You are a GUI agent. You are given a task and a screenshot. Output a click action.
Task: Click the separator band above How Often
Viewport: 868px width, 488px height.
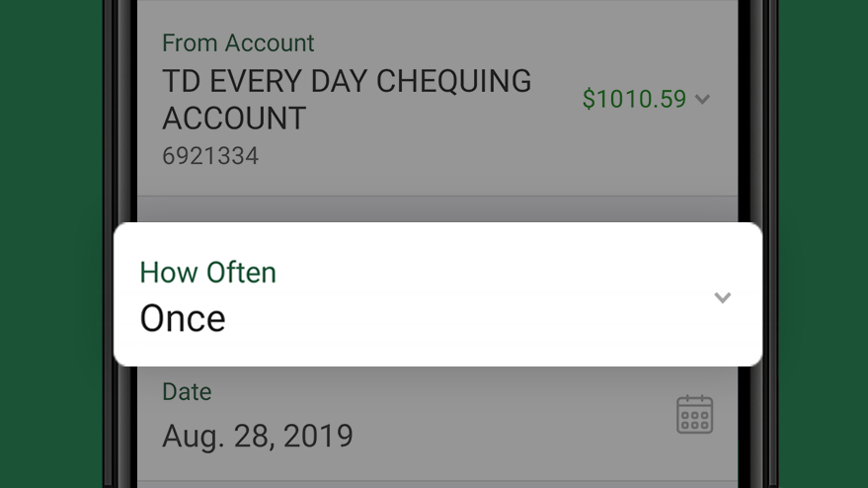click(437, 209)
